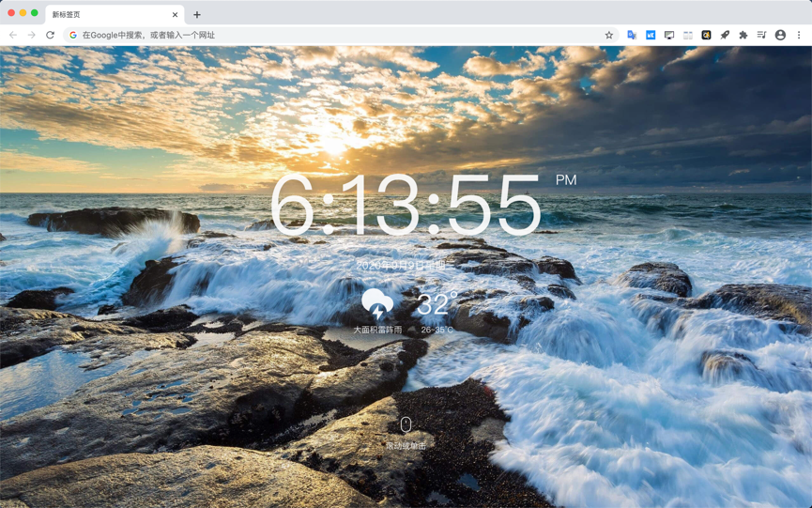The image size is (812, 508).
Task: Open the Extensions puzzle piece menu
Action: (743, 36)
